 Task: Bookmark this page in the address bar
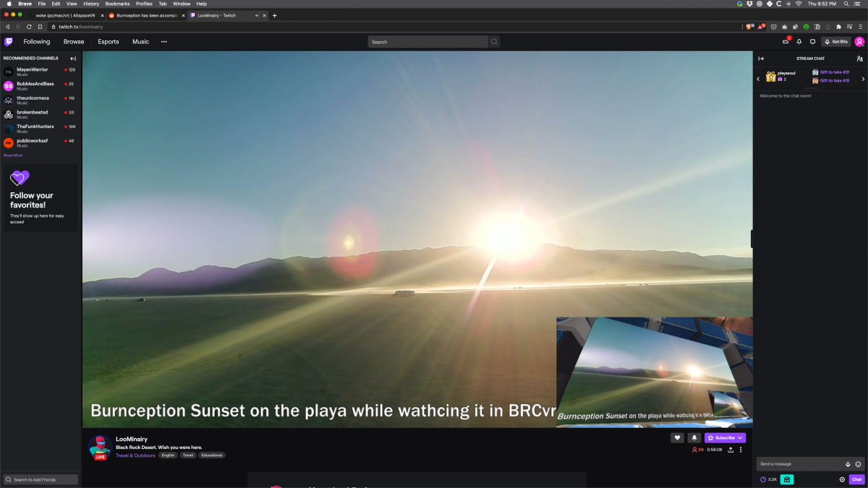pyautogui.click(x=41, y=27)
